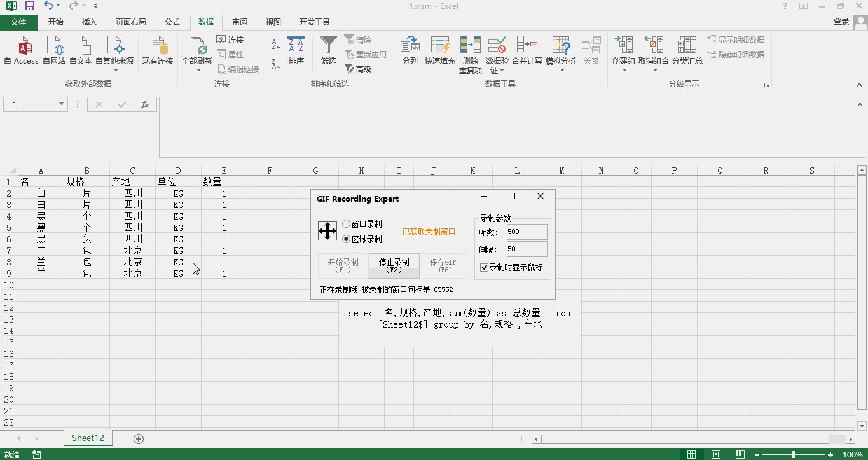
Task: Open the Name Box dropdown
Action: coord(61,104)
